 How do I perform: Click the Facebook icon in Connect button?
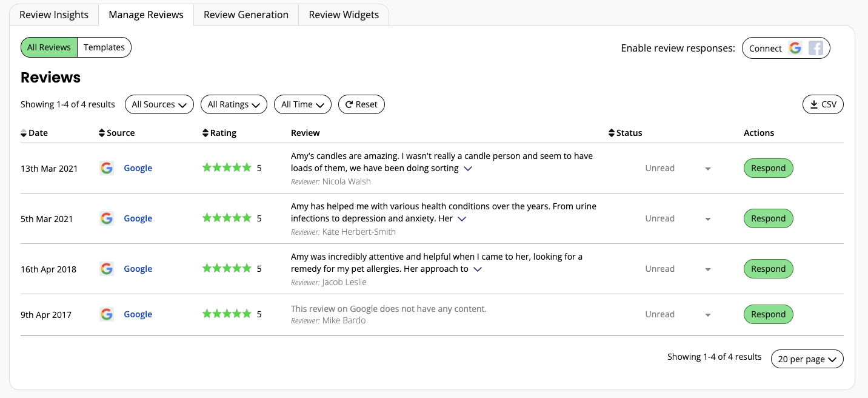tap(816, 49)
